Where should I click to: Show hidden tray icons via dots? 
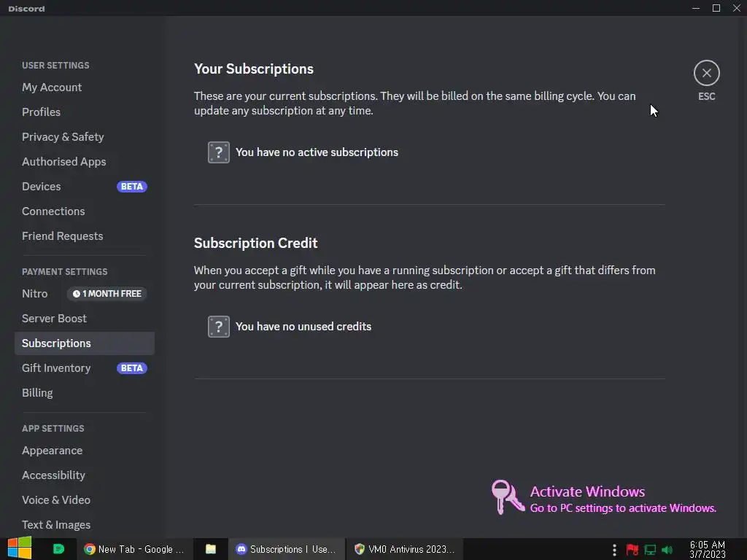[x=614, y=550]
